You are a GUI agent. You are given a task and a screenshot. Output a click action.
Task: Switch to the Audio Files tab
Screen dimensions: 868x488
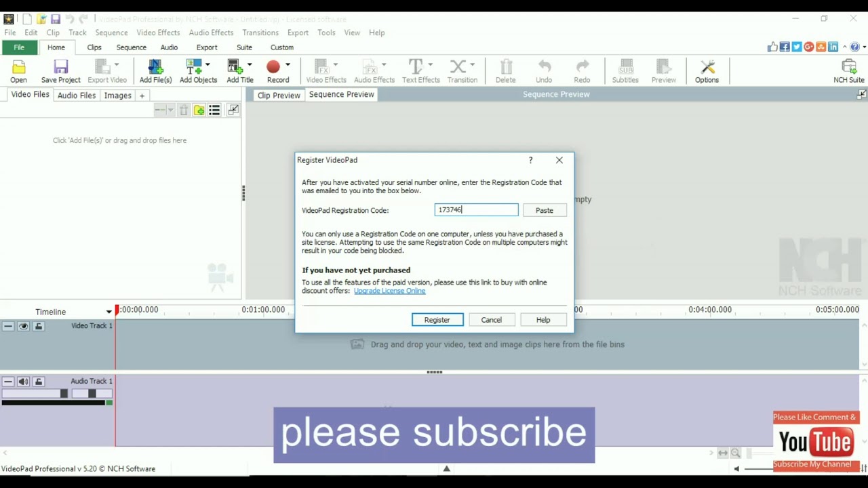click(77, 96)
